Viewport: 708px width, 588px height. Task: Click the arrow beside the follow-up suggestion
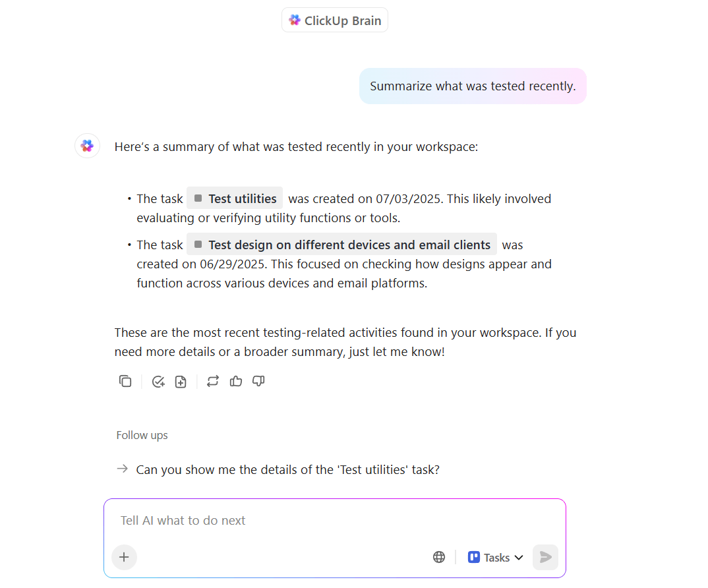pos(122,469)
